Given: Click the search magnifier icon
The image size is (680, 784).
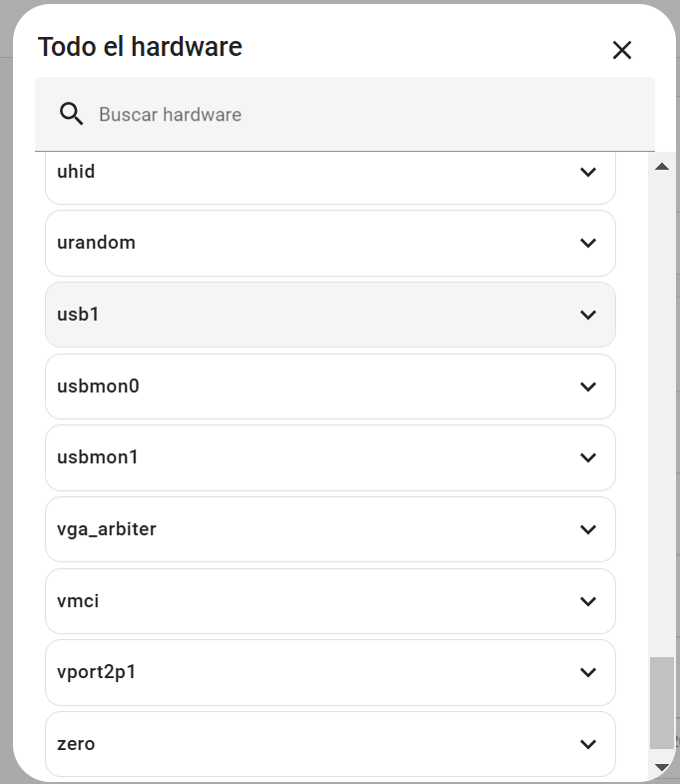Looking at the screenshot, I should (71, 114).
